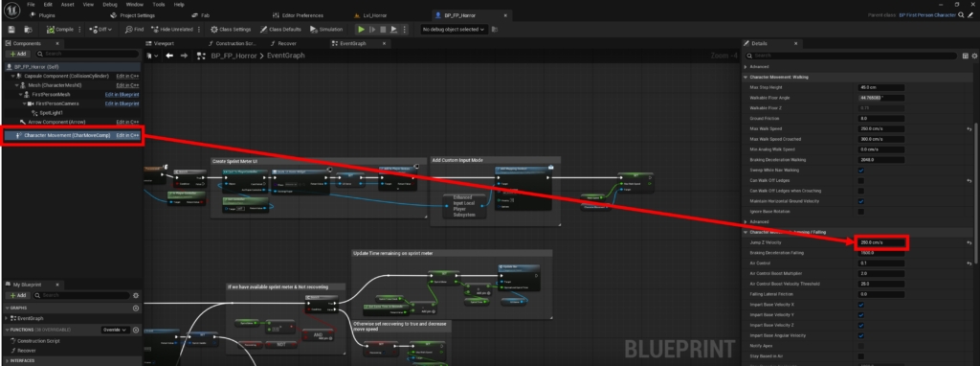This screenshot has height=366, width=980.
Task: Uncheck Impart Base Velocity X
Action: click(x=860, y=305)
